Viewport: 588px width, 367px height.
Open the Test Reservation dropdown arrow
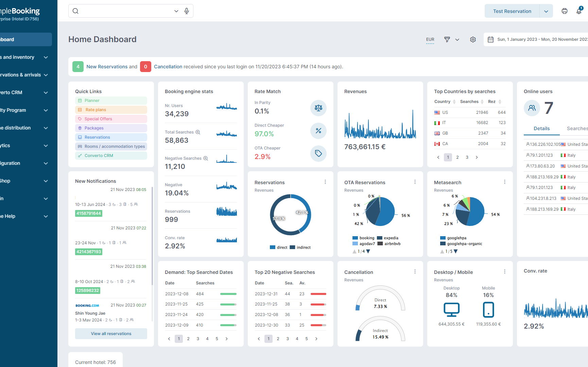[546, 11]
